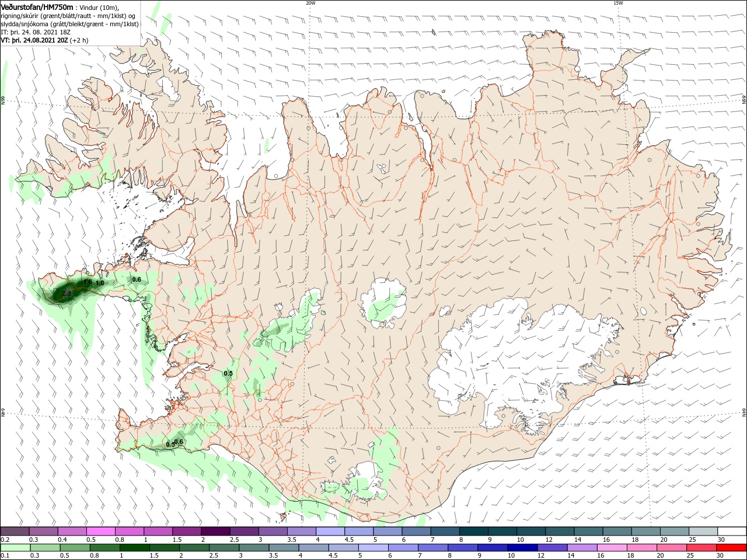This screenshot has height=560, width=747.
Task: Select the lavender 4 swatch in the snow legend row
Action: [330, 531]
